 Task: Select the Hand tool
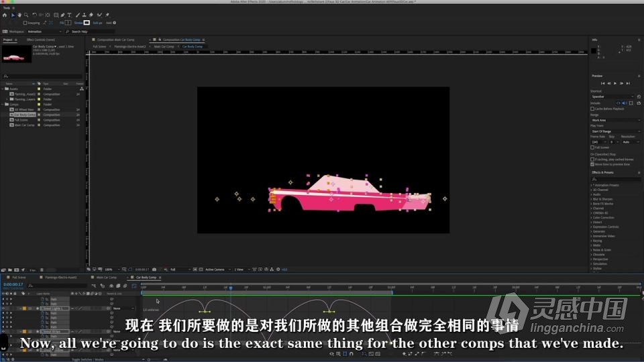click(19, 15)
